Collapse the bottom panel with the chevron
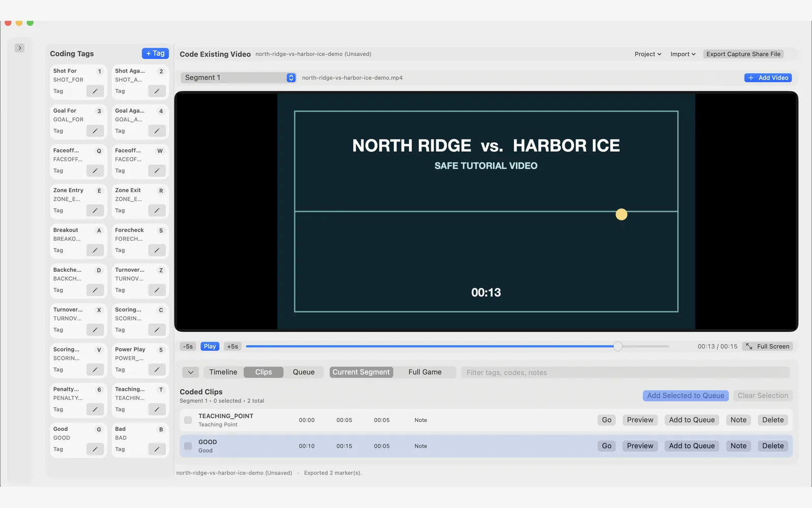Image resolution: width=812 pixels, height=508 pixels. [x=190, y=372]
